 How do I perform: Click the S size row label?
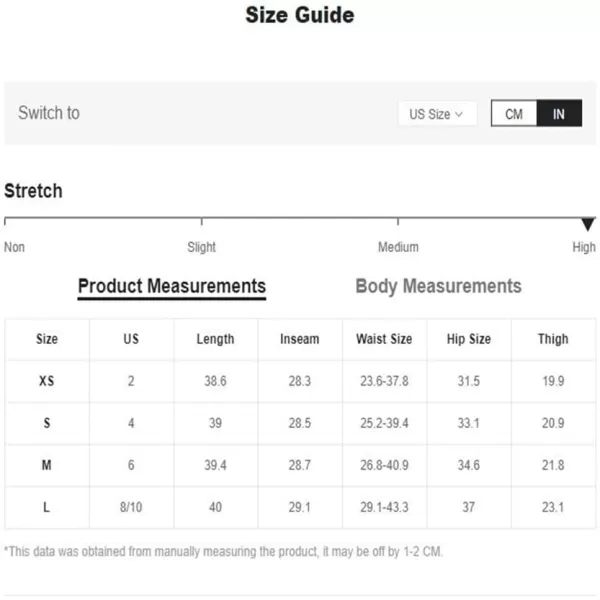[x=47, y=423]
